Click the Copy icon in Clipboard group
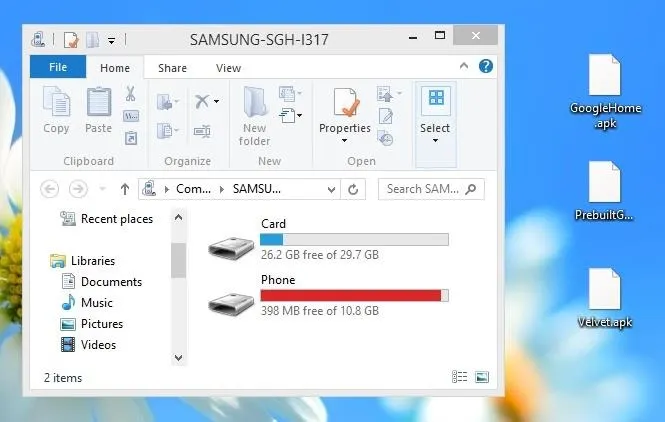665x422 pixels. [x=56, y=101]
